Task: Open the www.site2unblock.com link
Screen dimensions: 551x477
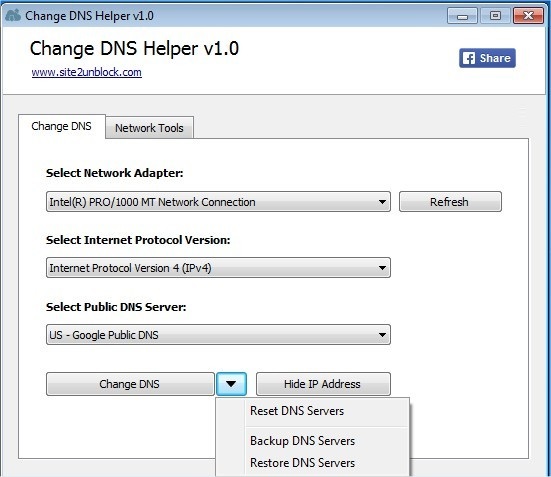Action: tap(86, 72)
